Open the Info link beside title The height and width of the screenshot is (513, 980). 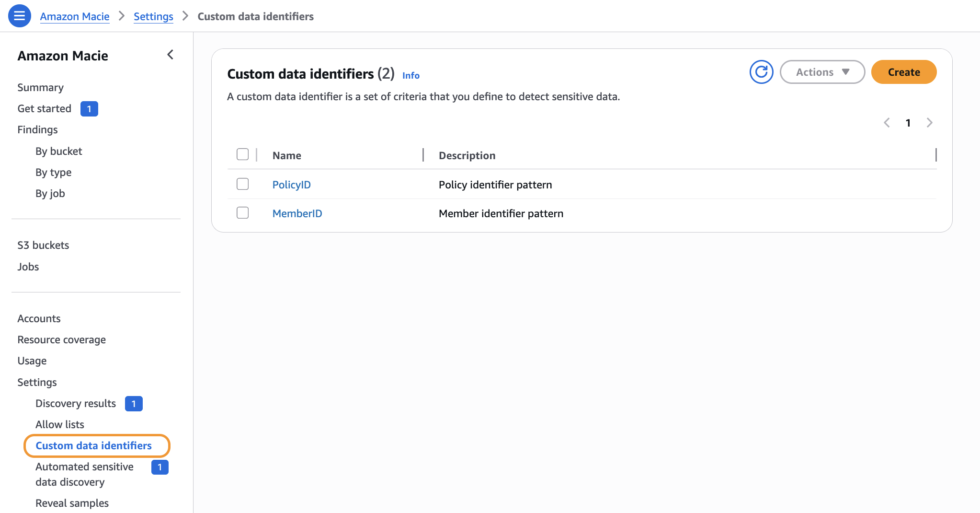[x=411, y=75]
